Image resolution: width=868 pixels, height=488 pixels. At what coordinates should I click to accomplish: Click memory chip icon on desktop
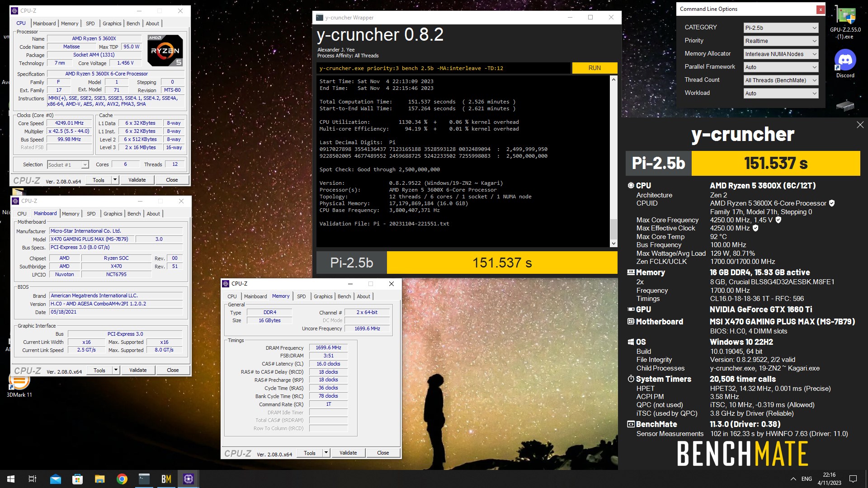point(845,106)
